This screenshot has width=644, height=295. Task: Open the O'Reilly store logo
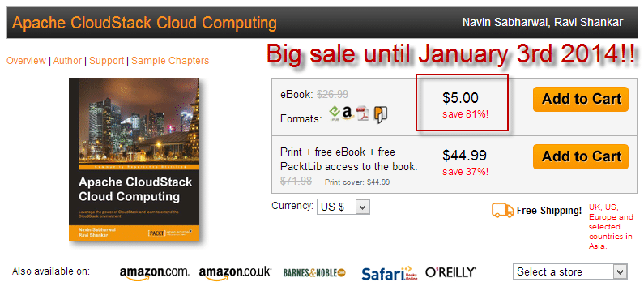tap(450, 272)
